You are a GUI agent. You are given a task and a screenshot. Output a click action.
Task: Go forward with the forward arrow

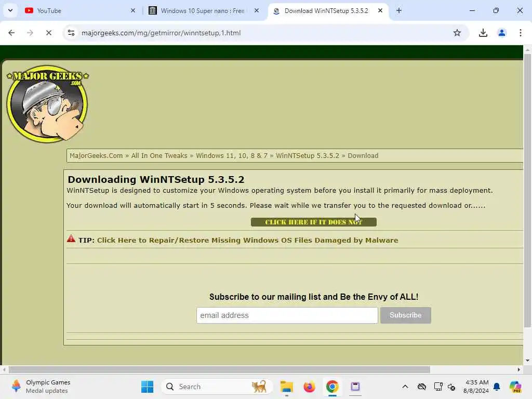click(30, 33)
